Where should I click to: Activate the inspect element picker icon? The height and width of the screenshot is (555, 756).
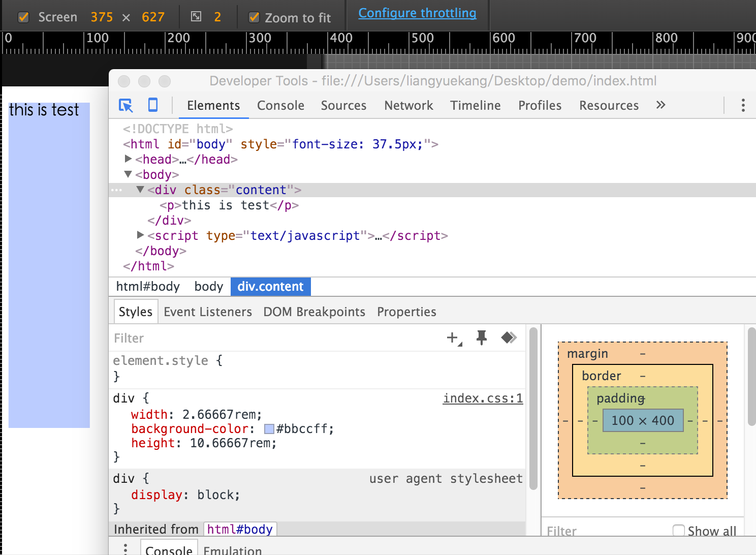(125, 105)
